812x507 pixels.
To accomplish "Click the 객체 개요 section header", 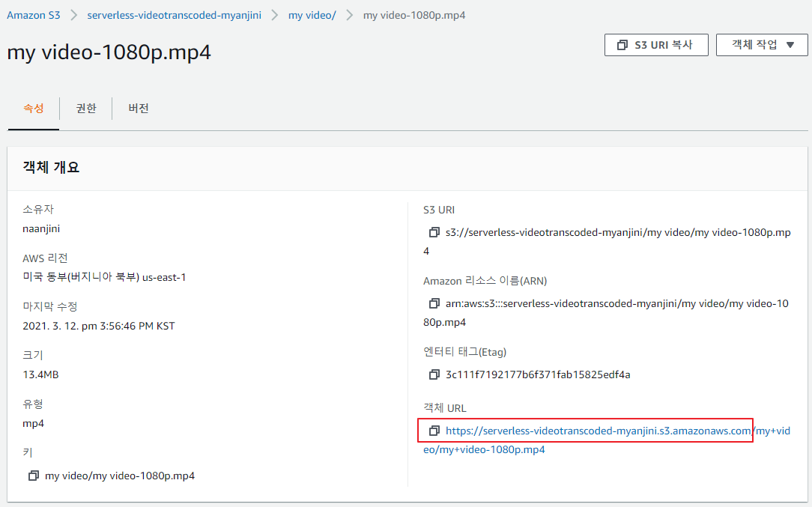I will [51, 167].
